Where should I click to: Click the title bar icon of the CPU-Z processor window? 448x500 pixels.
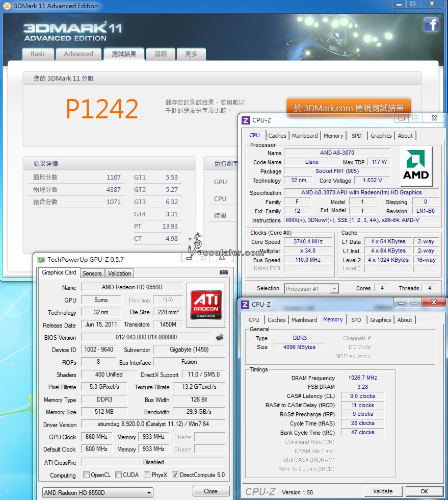pyautogui.click(x=246, y=120)
